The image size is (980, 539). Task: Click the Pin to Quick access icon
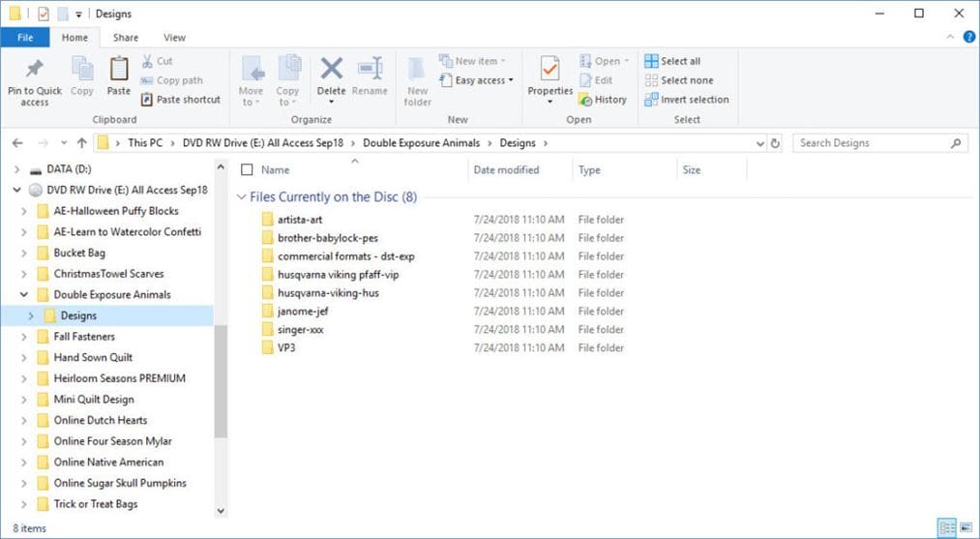[x=34, y=71]
